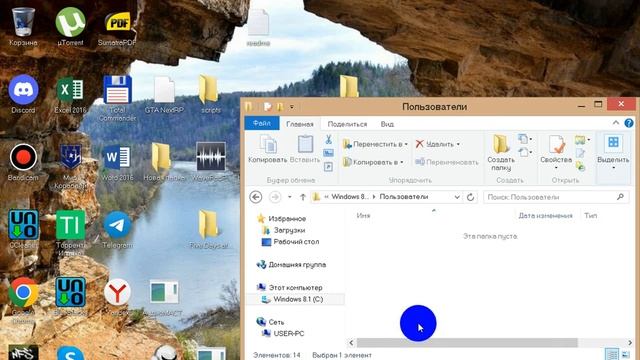The width and height of the screenshot is (640, 360).
Task: Click the Edit icon in Открыть group
Action: 580,153
